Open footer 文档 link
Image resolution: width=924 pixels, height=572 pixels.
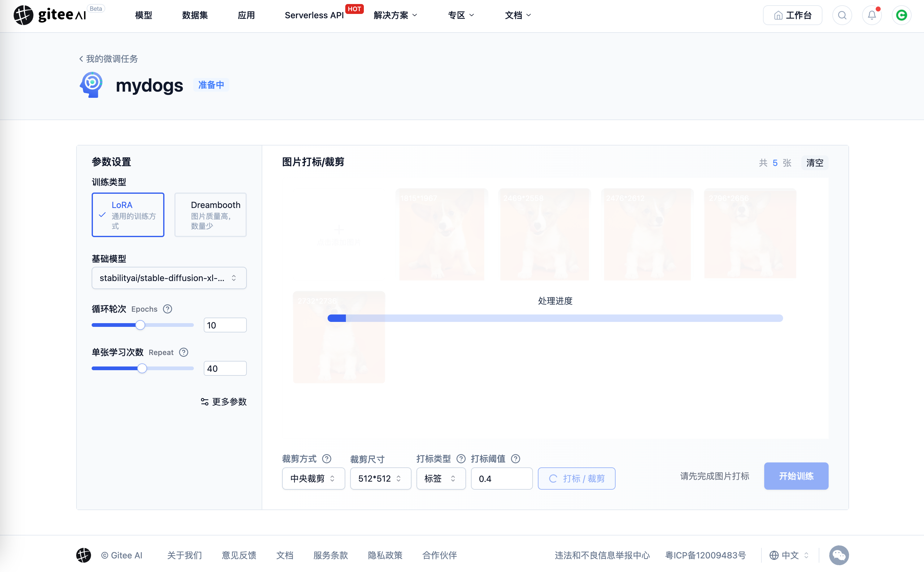(285, 555)
